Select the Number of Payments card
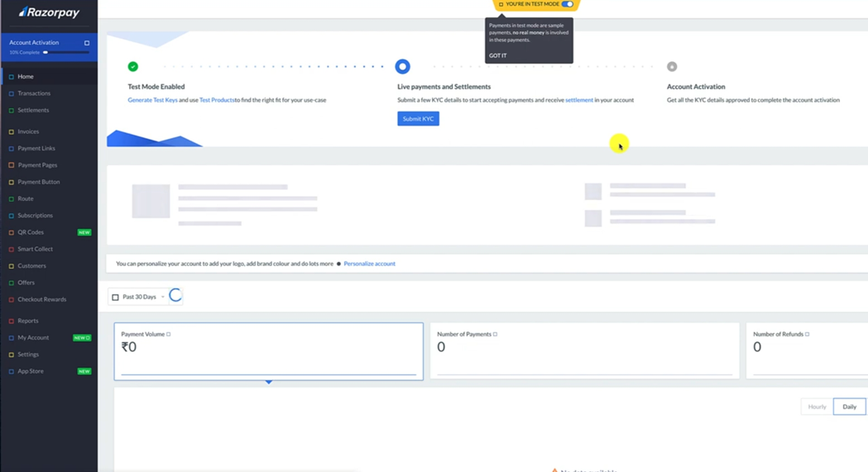The image size is (868, 472). (x=584, y=351)
